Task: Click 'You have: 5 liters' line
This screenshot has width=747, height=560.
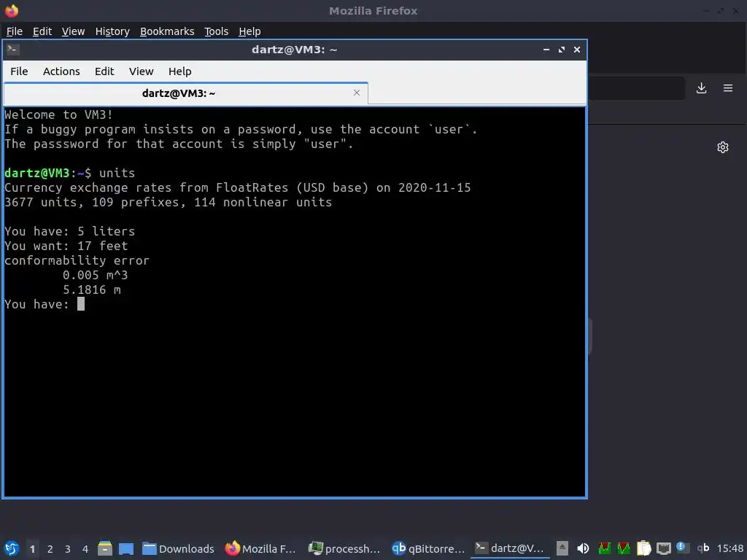Action: coord(69,231)
